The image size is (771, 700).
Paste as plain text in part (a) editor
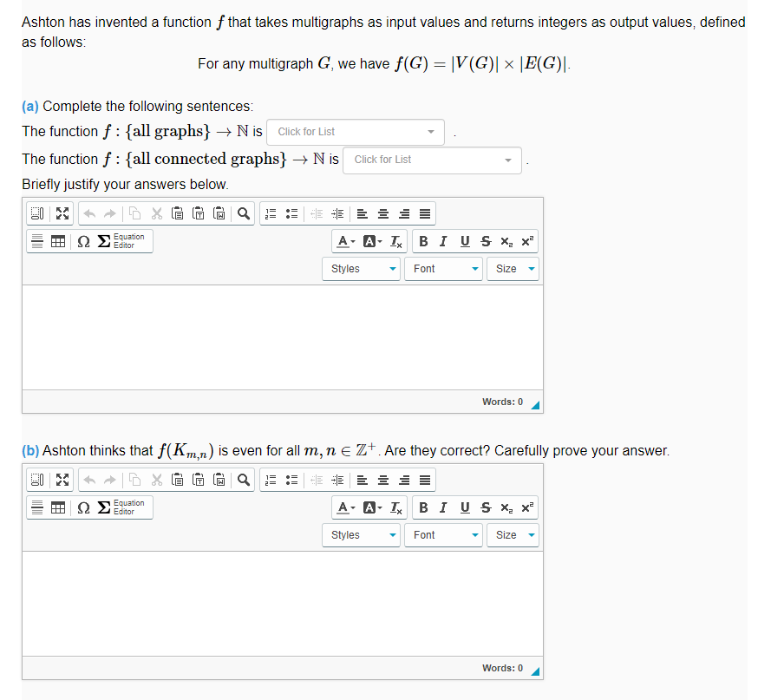(x=198, y=213)
